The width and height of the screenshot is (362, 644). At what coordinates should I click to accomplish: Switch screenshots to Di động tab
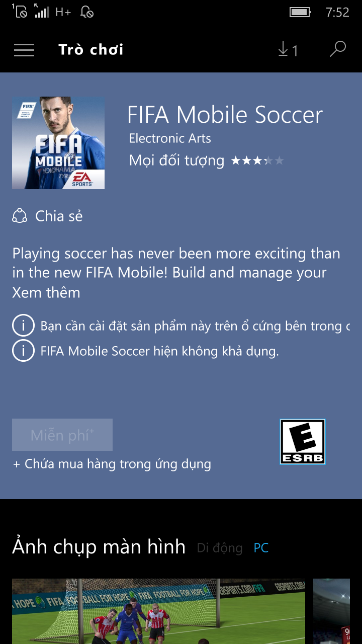pos(220,548)
